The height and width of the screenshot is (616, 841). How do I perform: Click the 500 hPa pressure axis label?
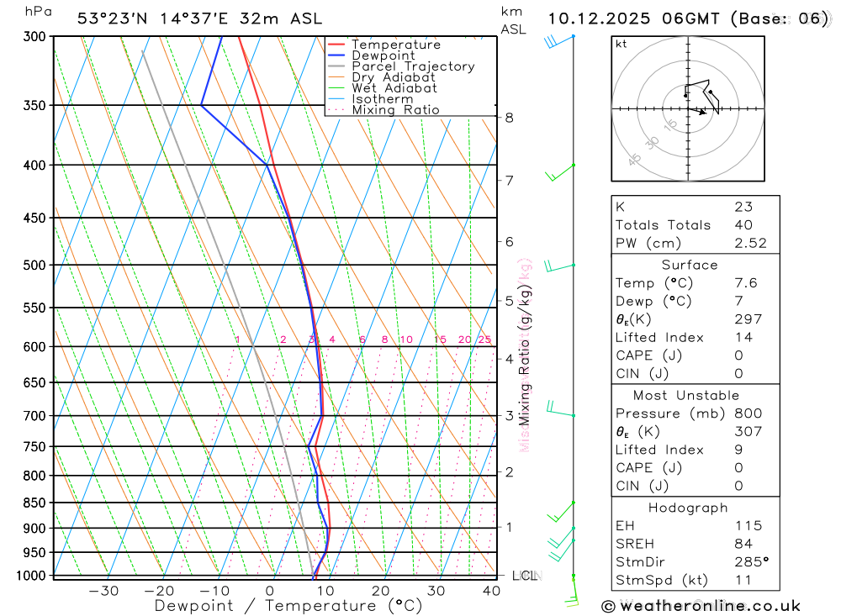tap(34, 266)
